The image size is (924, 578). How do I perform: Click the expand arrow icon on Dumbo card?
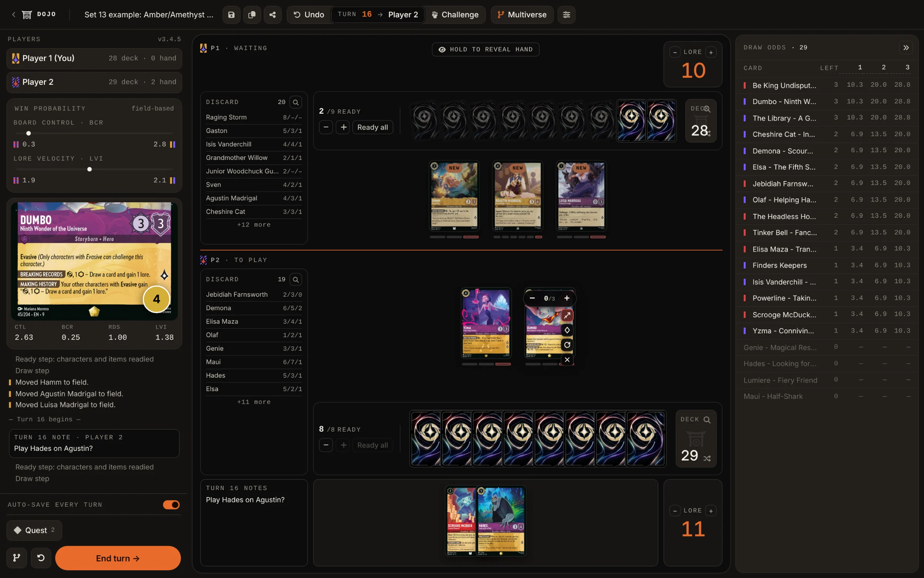tap(567, 316)
